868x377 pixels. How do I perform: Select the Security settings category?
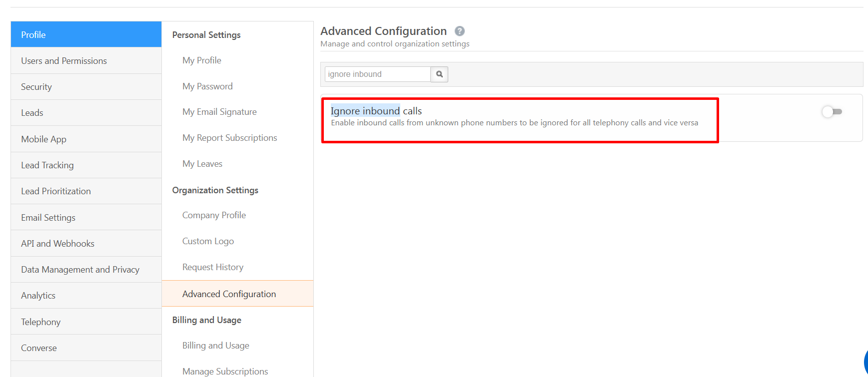[36, 87]
